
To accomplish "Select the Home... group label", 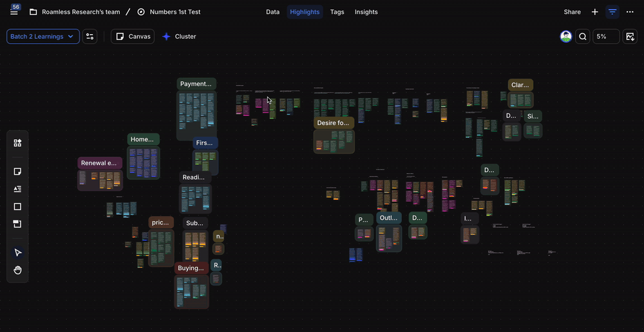I will [x=143, y=139].
